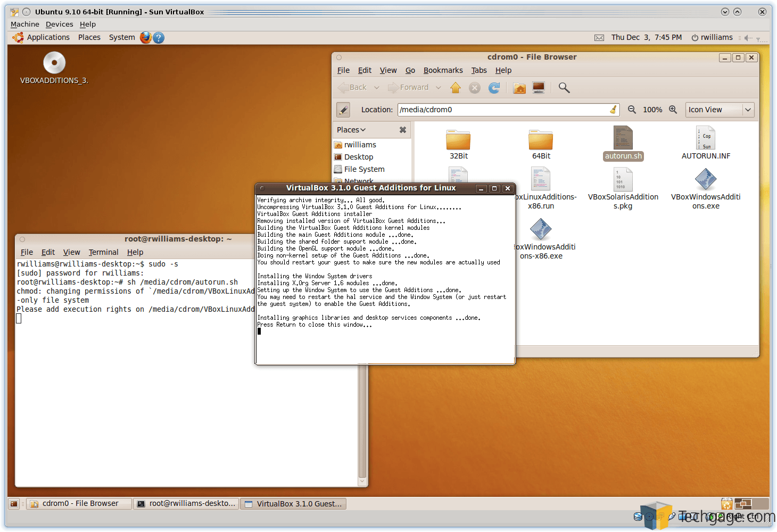Select the 64Bit folder
This screenshot has height=532, width=777.
point(541,144)
